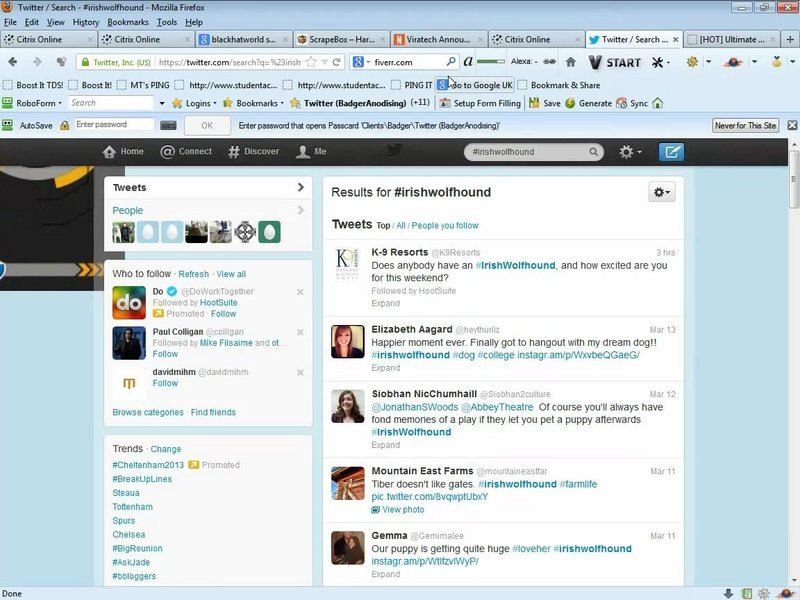This screenshot has height=600, width=800.
Task: Open the Bookmarks menu
Action: coord(128,22)
